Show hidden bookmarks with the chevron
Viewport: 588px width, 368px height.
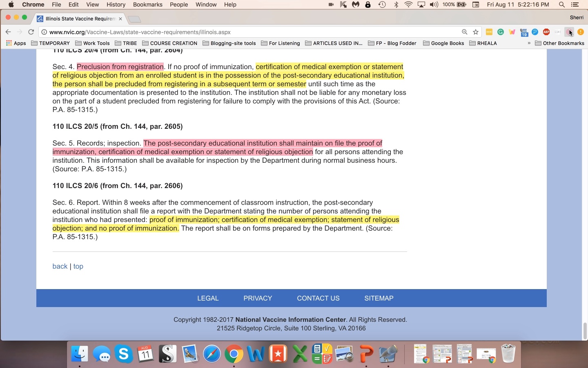[529, 43]
